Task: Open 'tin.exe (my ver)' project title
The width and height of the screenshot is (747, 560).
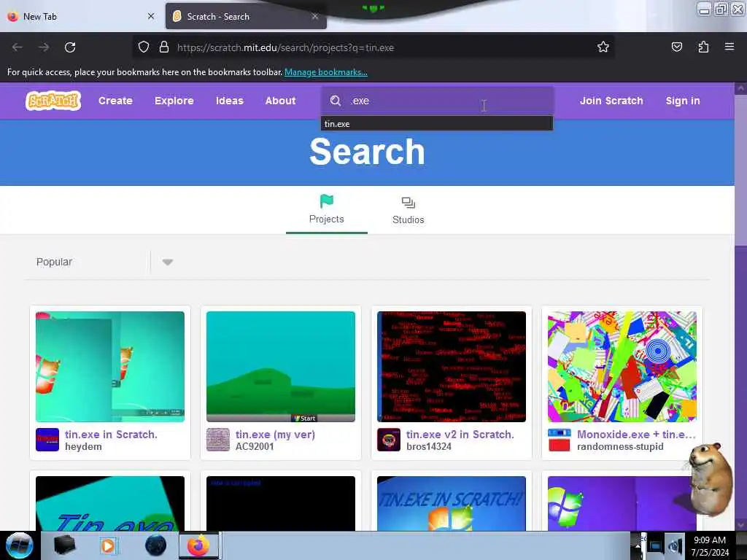Action: (275, 435)
